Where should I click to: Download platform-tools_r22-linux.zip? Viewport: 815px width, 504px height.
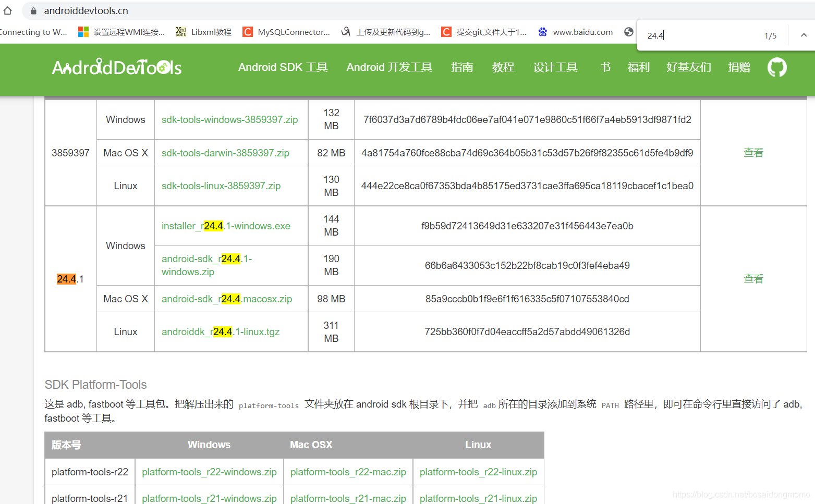click(x=478, y=472)
